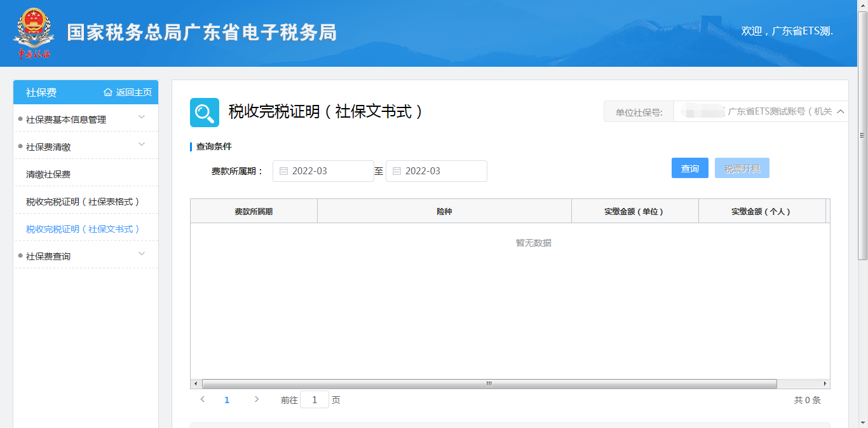Click the 查询 button

(x=689, y=168)
